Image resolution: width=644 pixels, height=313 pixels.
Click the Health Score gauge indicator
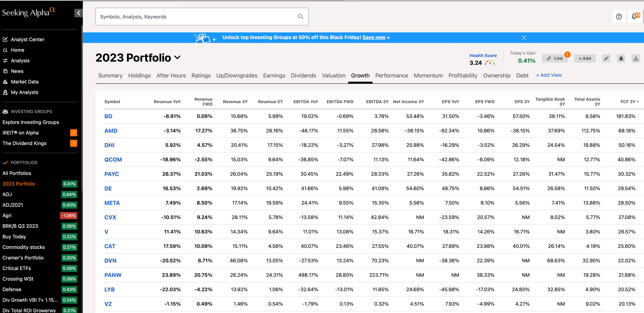point(490,63)
